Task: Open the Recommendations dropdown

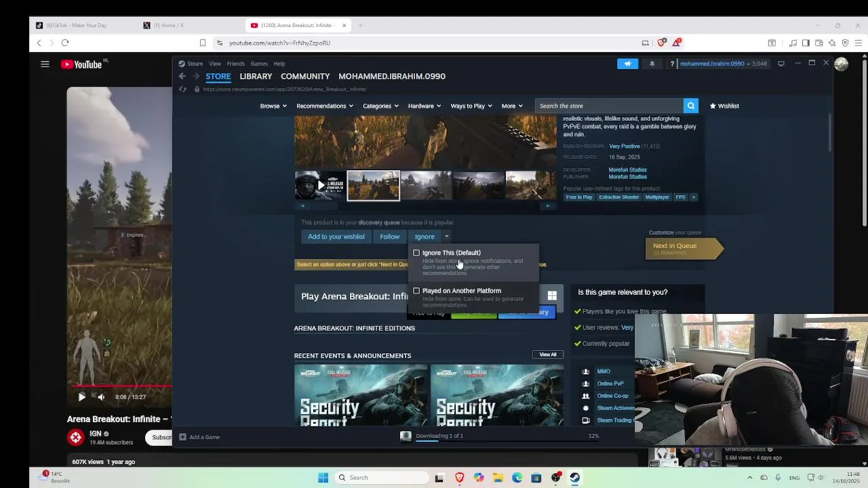Action: (325, 106)
